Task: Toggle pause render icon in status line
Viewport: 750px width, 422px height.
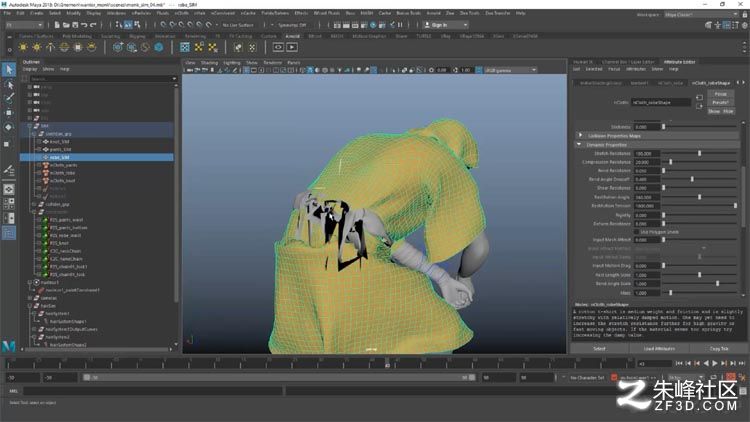Action: [x=400, y=25]
